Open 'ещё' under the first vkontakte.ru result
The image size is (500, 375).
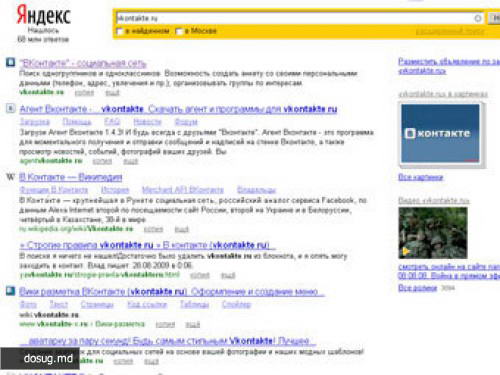112,93
